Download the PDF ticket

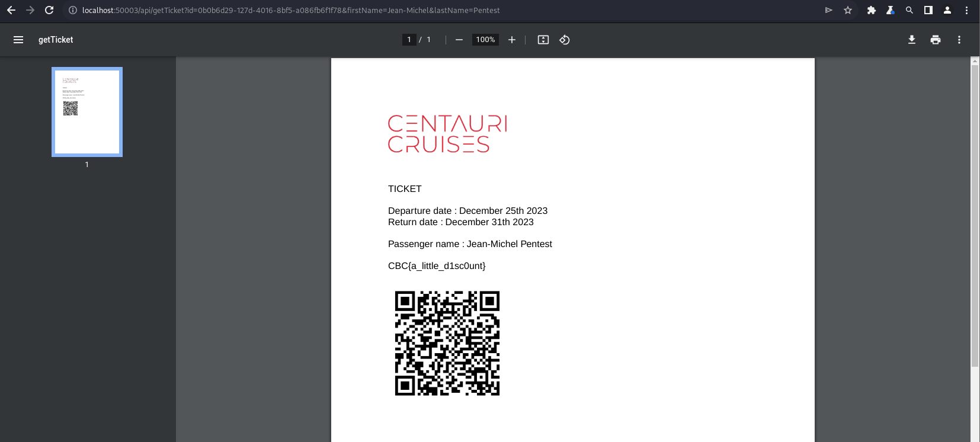click(912, 40)
